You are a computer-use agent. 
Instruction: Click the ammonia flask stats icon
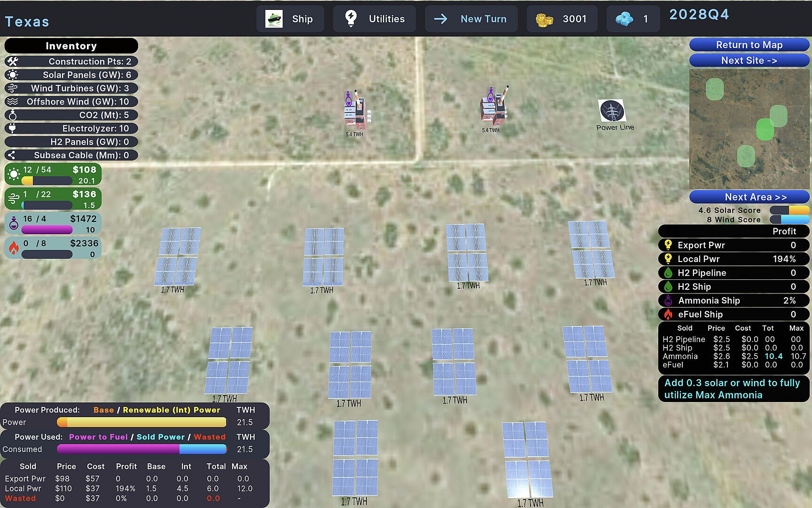pyautogui.click(x=14, y=223)
